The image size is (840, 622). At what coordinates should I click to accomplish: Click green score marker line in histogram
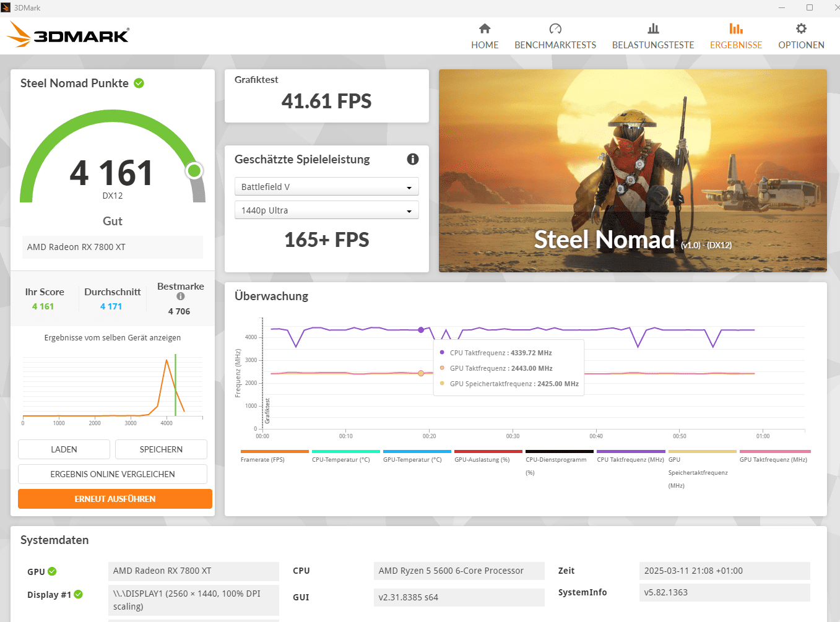coord(175,385)
